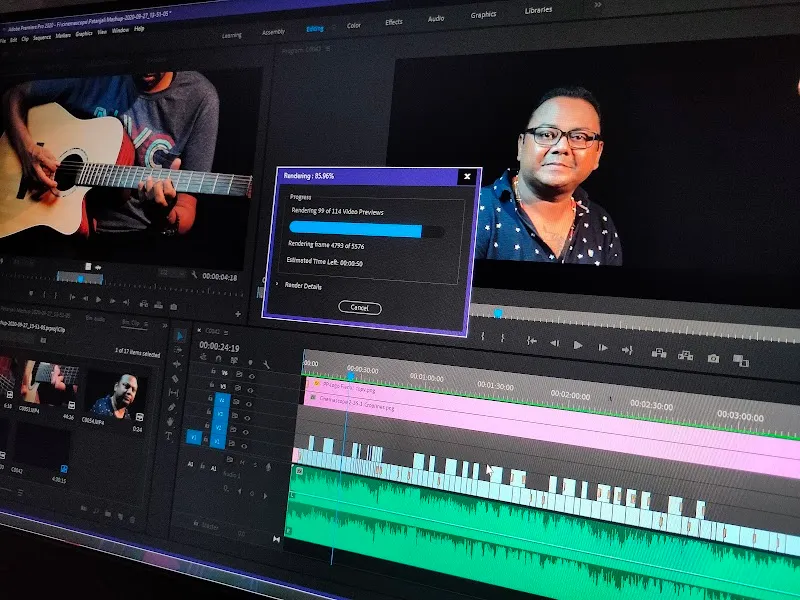Open workspace overflow chevron at top

click(x=598, y=5)
